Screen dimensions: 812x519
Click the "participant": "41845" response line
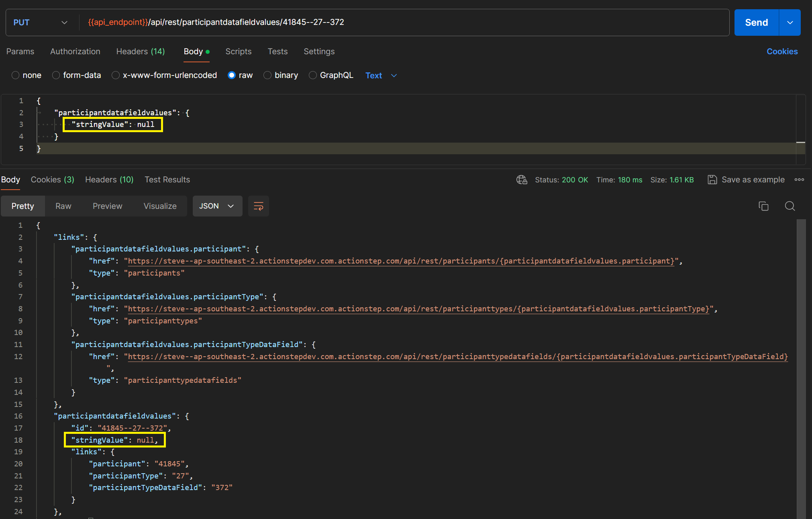[139, 464]
